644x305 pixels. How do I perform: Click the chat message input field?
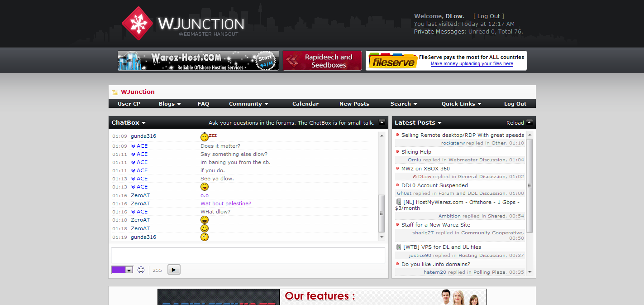(x=248, y=255)
